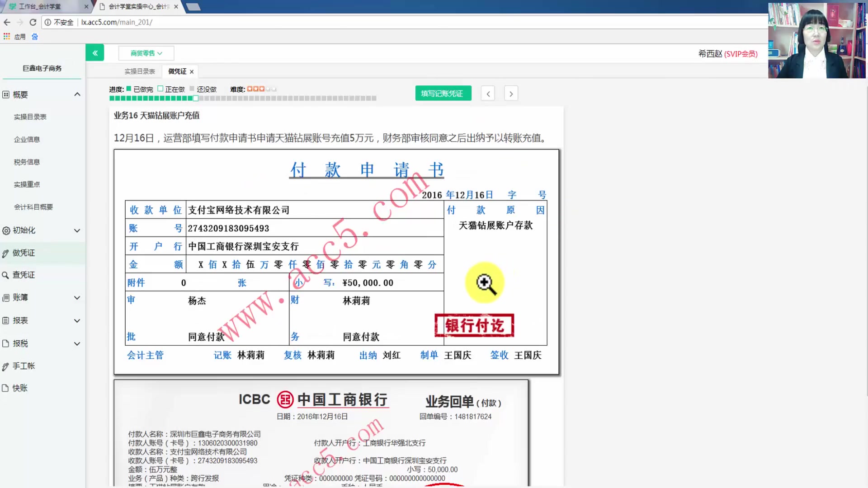Switch to the 实操目录表 tab
Screen dimensions: 868x488
tap(139, 71)
